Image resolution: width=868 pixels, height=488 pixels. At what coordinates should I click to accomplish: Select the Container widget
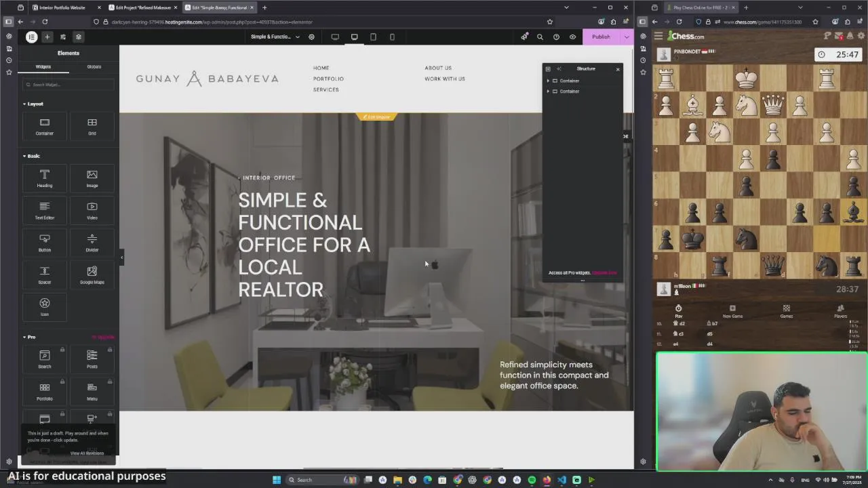coord(45,126)
